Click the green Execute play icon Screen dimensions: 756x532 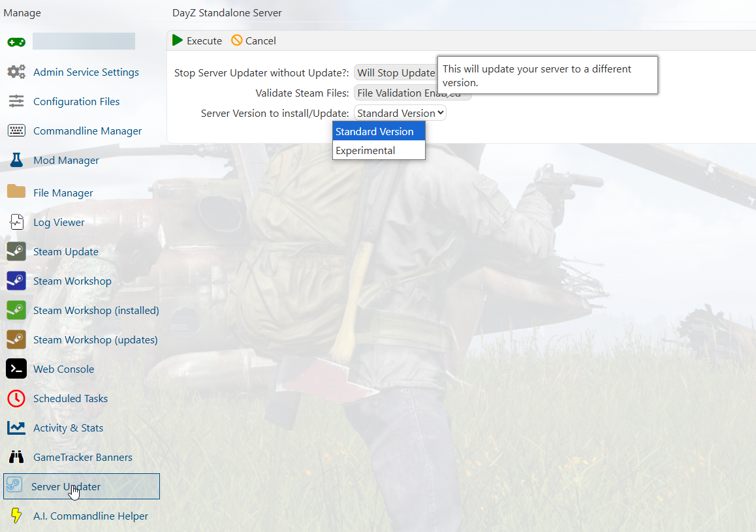pyautogui.click(x=178, y=40)
